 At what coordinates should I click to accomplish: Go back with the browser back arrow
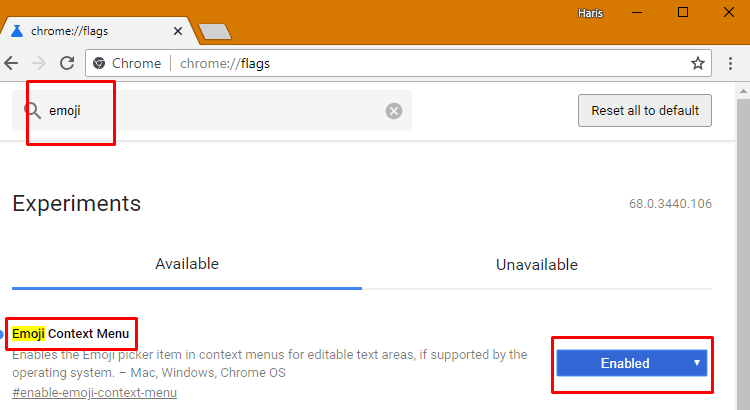click(x=11, y=63)
